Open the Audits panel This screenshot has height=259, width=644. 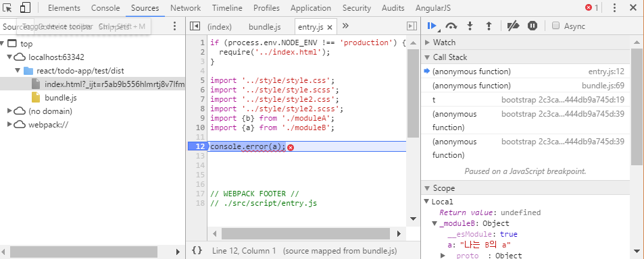pyautogui.click(x=393, y=8)
